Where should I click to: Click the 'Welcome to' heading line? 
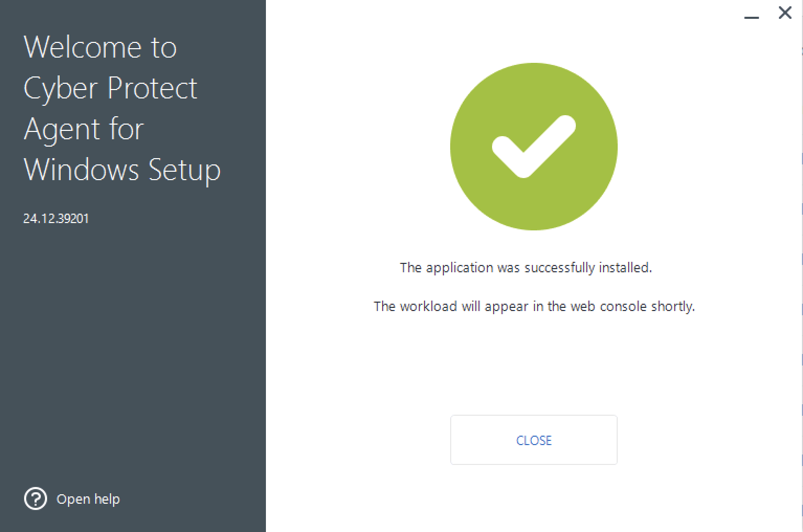tap(100, 47)
